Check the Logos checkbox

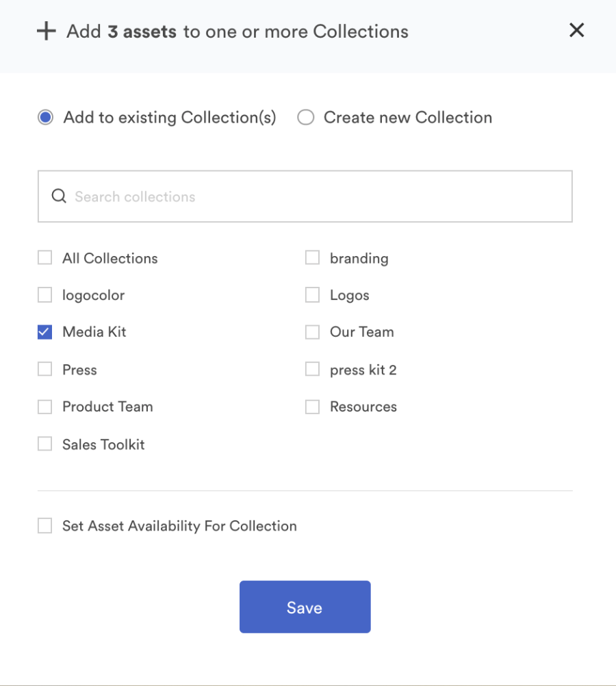coord(312,295)
